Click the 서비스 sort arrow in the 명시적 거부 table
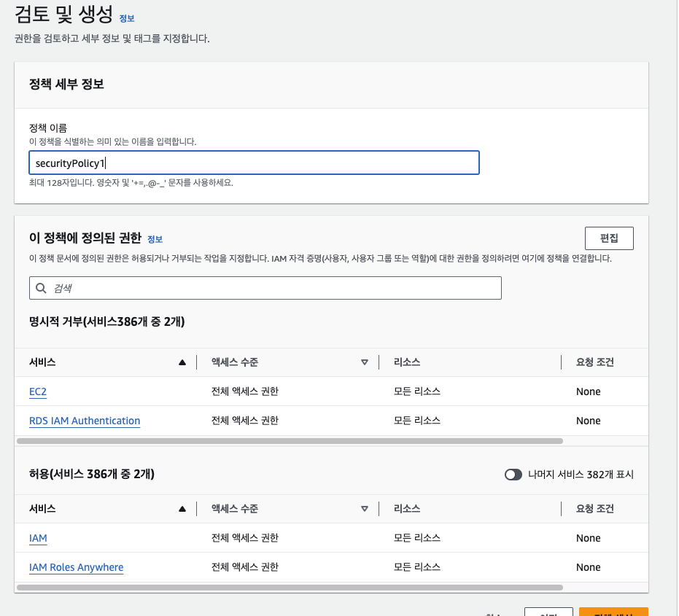This screenshot has height=616, width=679. click(x=182, y=362)
